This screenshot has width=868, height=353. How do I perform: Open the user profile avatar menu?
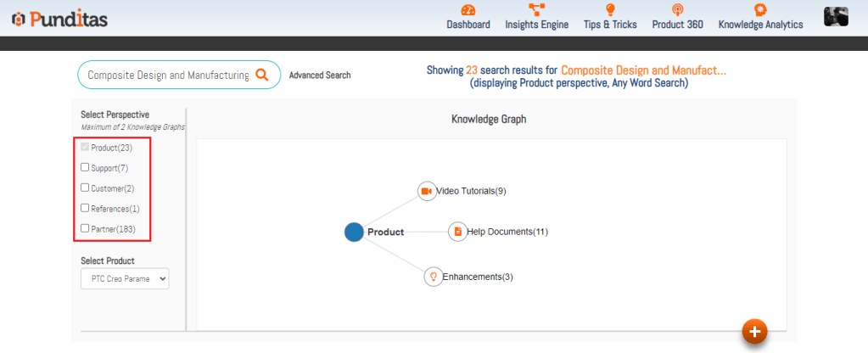[836, 16]
